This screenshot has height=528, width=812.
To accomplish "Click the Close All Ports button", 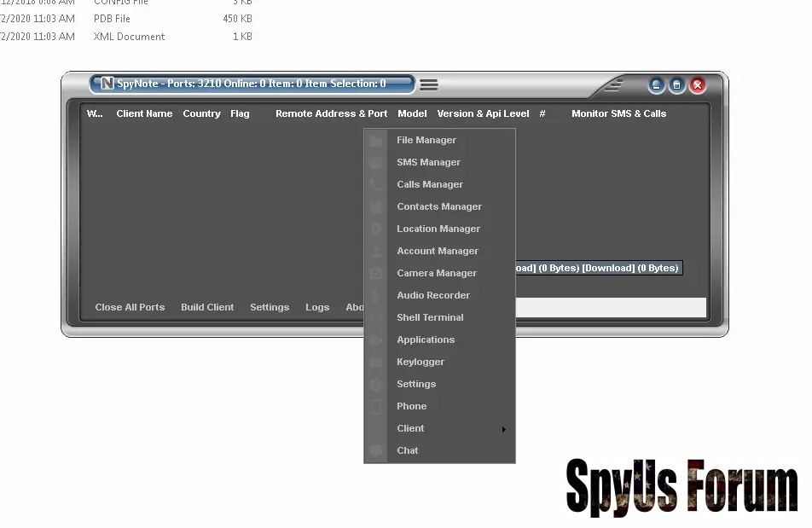I will (x=130, y=308).
